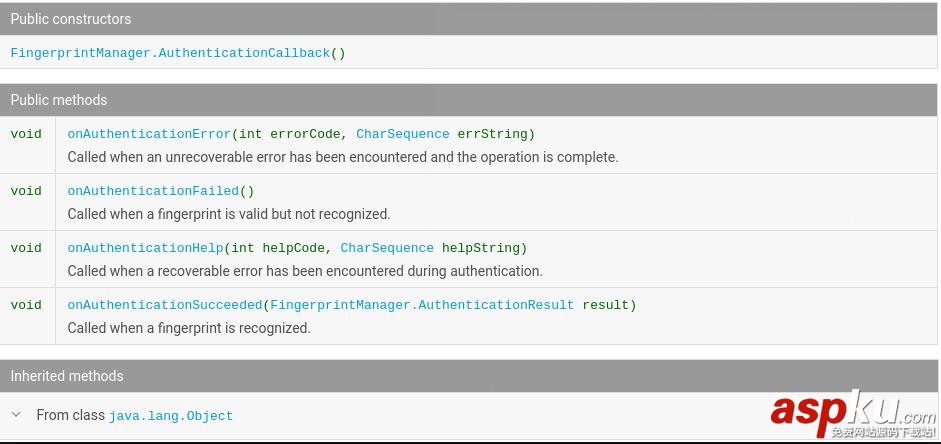Click the unrecoverable error description text

point(342,157)
